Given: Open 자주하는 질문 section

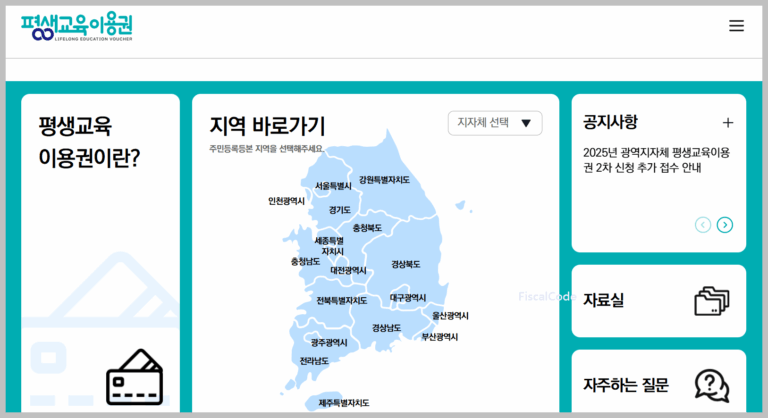Looking at the screenshot, I should click(x=626, y=385).
